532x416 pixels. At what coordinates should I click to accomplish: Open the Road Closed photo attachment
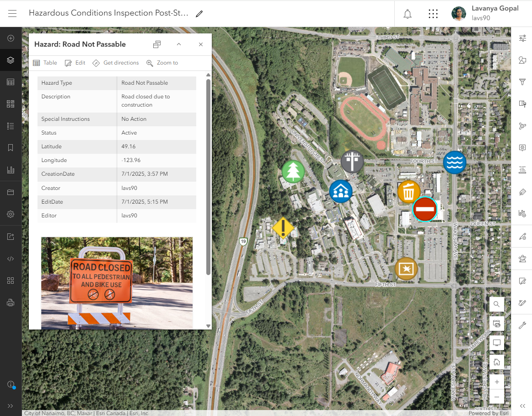117,283
